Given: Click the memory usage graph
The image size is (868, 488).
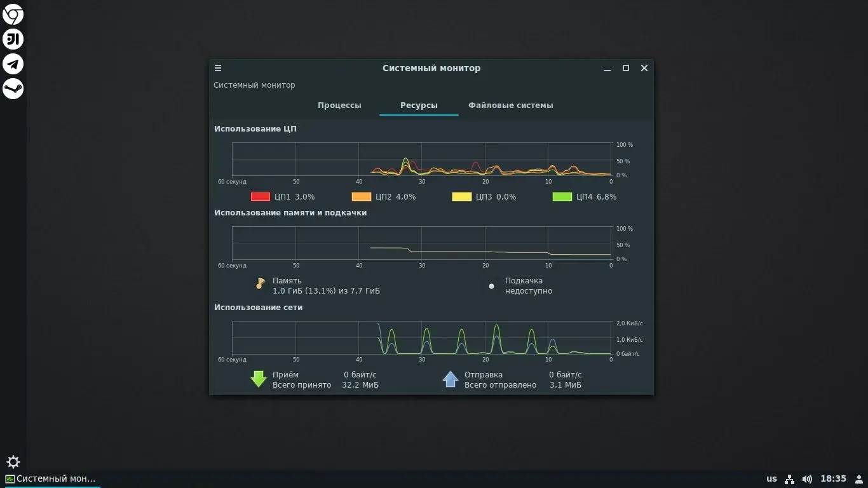Looking at the screenshot, I should click(421, 243).
